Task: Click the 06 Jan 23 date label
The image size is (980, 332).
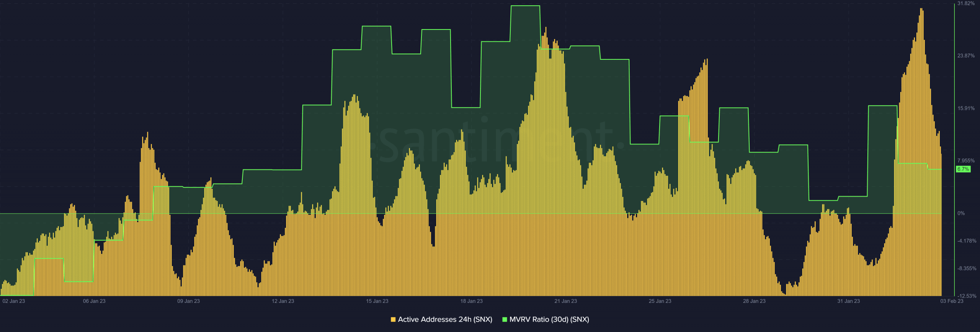Action: (94, 301)
